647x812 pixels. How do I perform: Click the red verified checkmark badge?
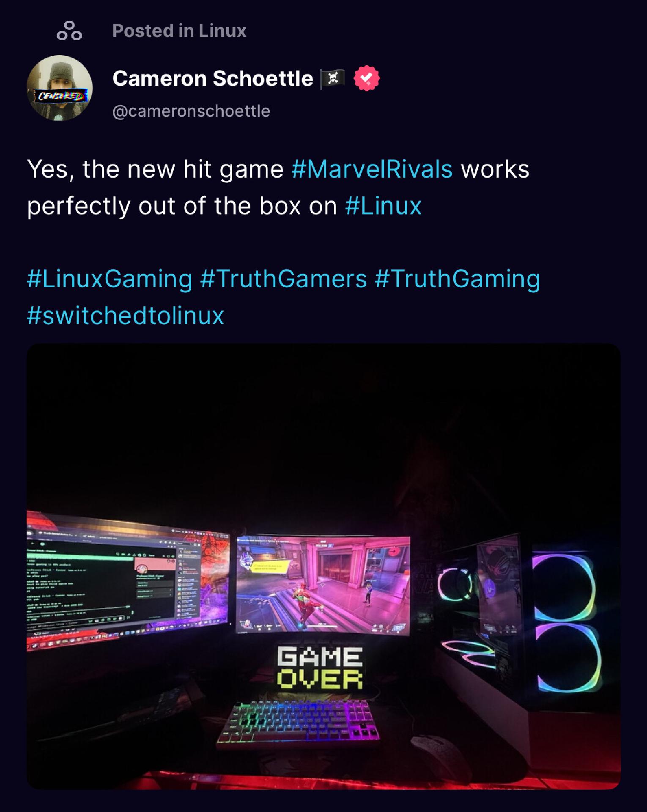pyautogui.click(x=367, y=79)
